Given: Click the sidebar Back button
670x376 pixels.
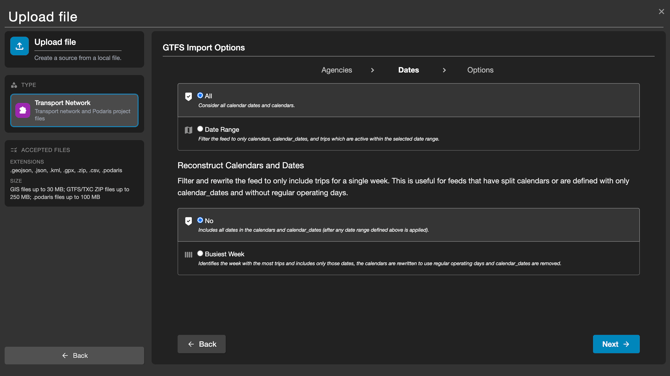Looking at the screenshot, I should pos(74,355).
